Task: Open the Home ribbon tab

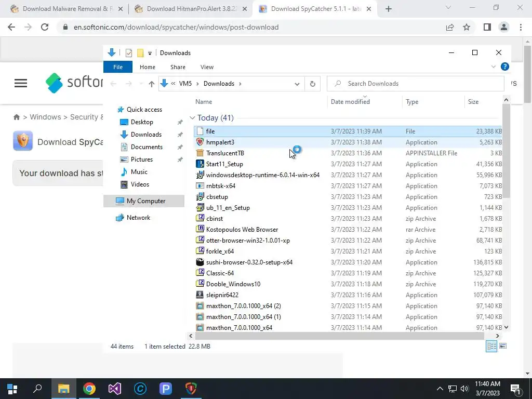Action: (x=147, y=67)
